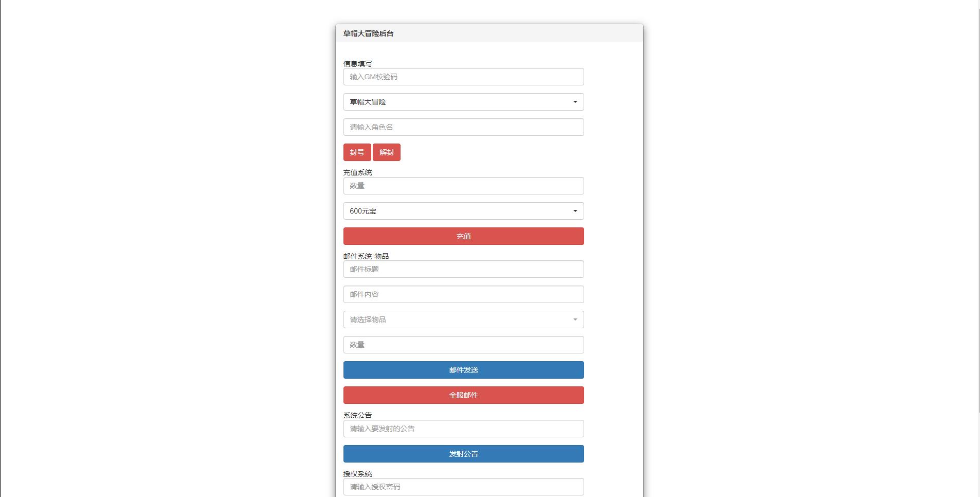This screenshot has width=980, height=497.
Task: Click the recharge 数量 input field
Action: 463,186
